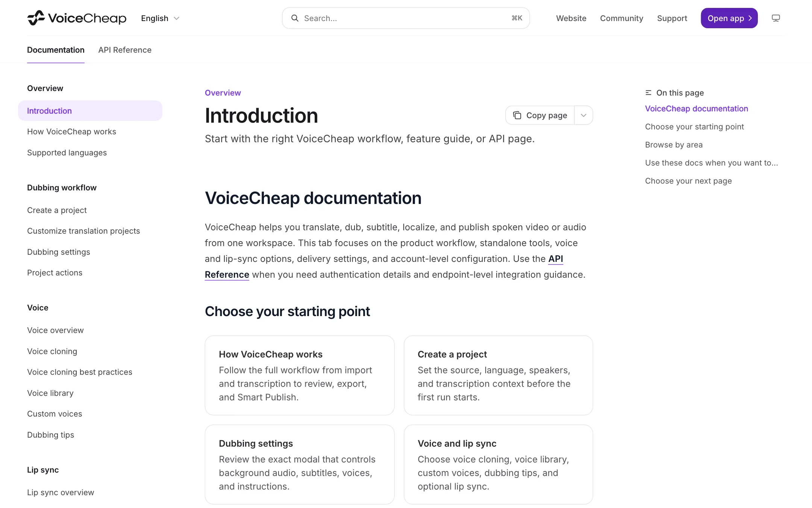Jump to Browse by area section
Image resolution: width=812 pixels, height=508 pixels.
(674, 144)
